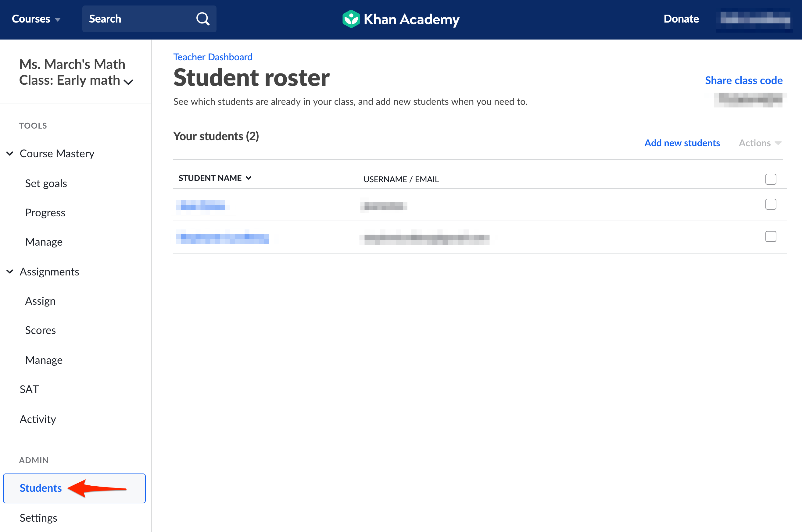Sort by Student Name column chevron
The width and height of the screenshot is (802, 532).
pos(249,178)
